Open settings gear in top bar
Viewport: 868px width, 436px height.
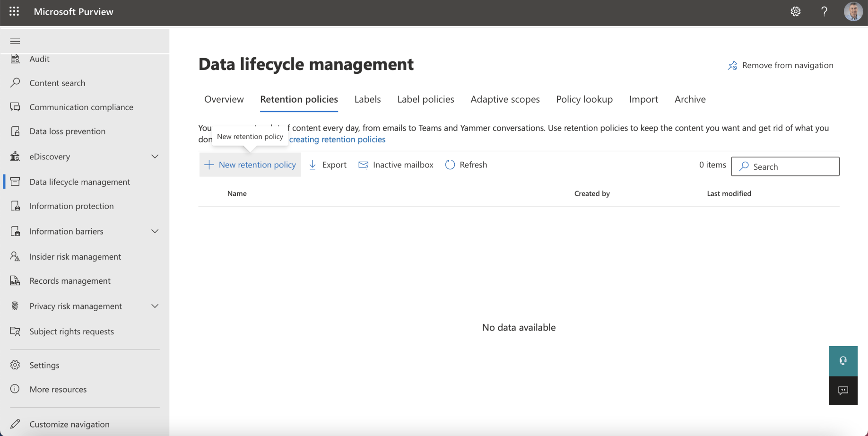coord(795,11)
